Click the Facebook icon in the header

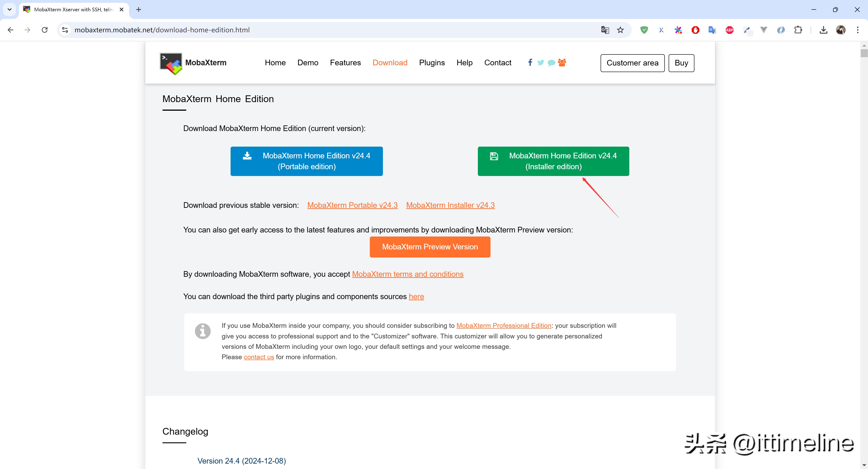coord(530,62)
